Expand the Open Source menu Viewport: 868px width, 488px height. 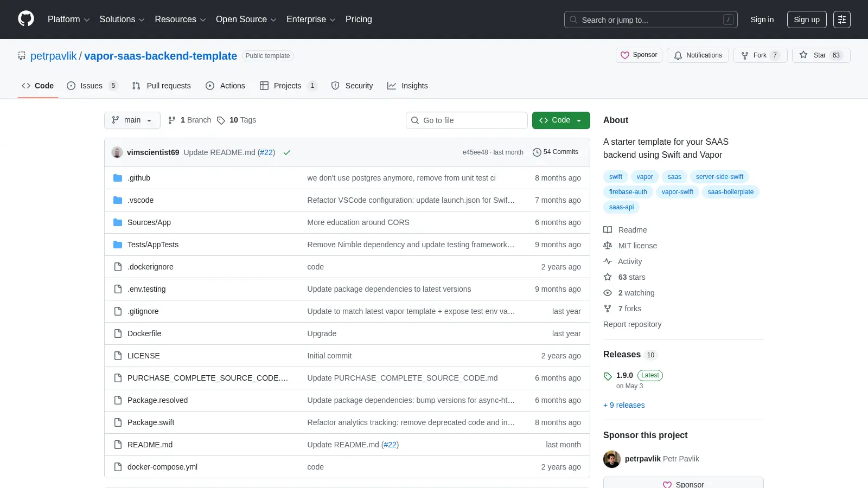click(246, 20)
